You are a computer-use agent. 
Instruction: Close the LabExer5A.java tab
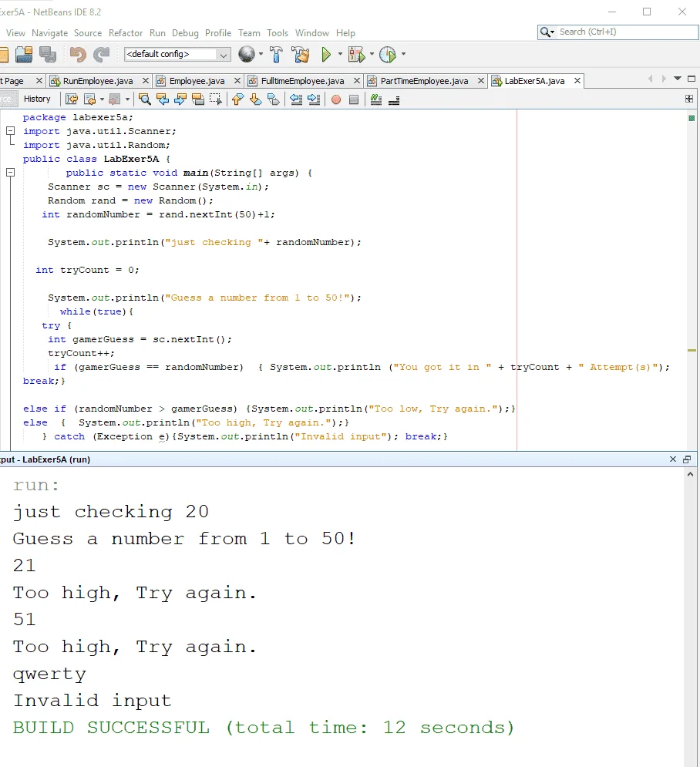pos(577,81)
